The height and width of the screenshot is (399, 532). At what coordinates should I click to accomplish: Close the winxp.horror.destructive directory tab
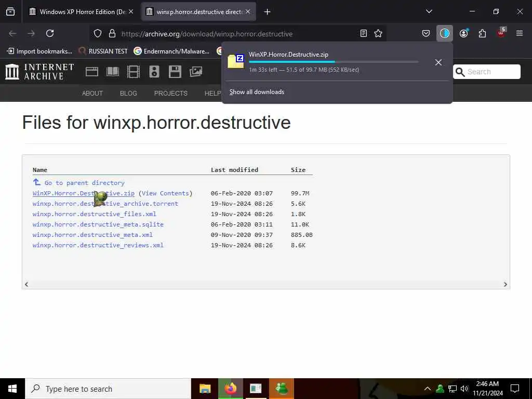(x=248, y=11)
